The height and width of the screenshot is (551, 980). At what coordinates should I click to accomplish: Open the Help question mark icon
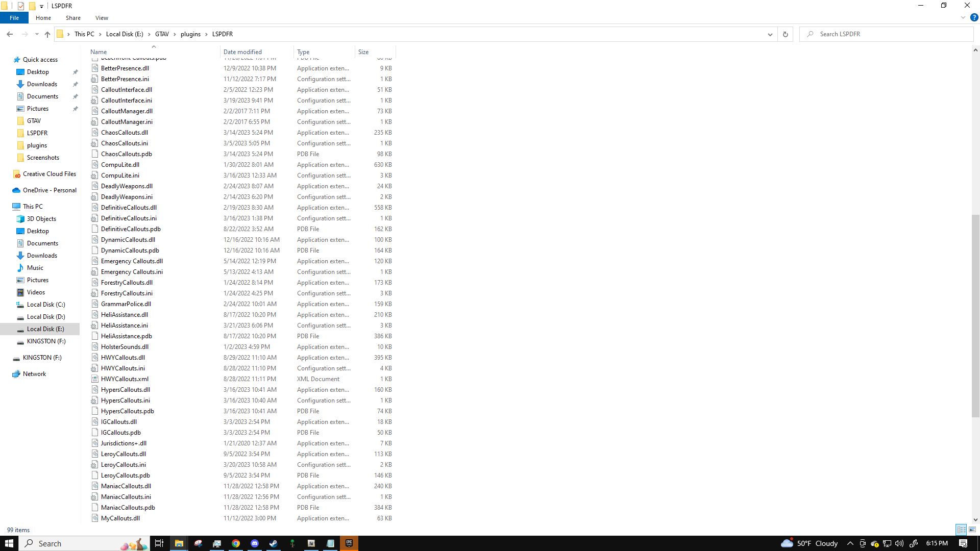[974, 17]
